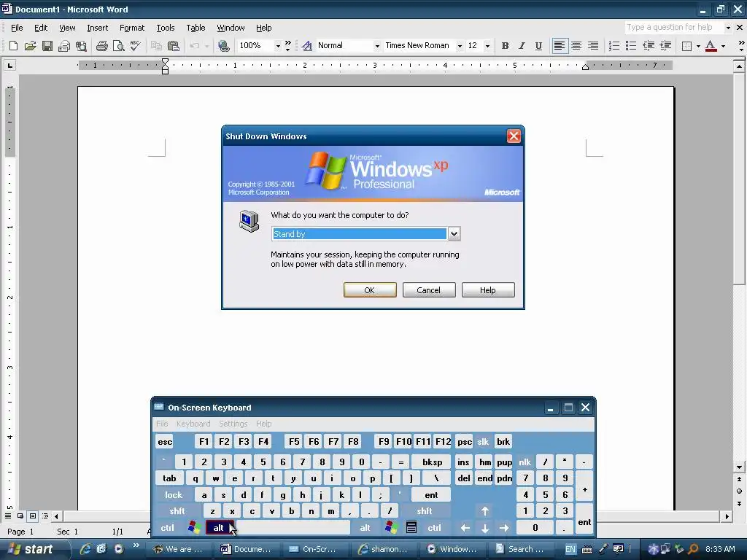Click the ruler tab selector button
This screenshot has width=747, height=560.
tap(10, 65)
